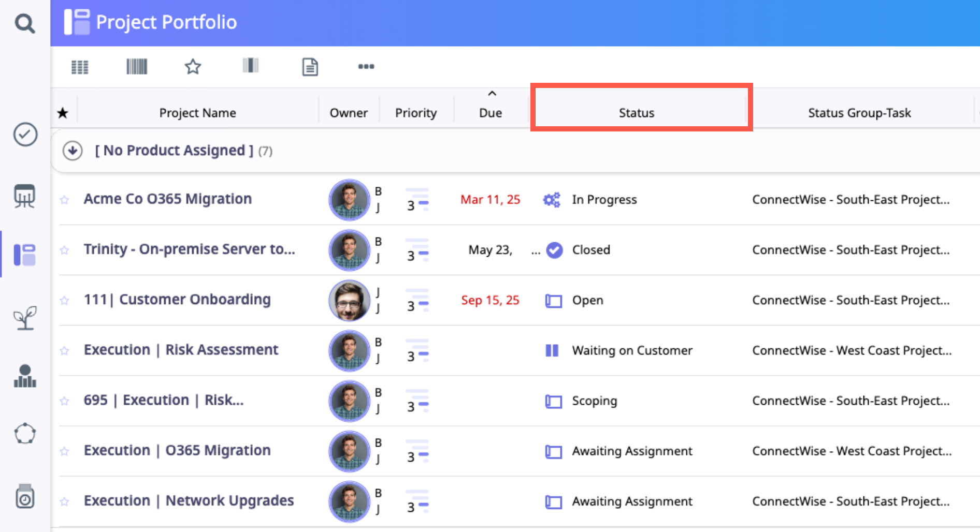Screen dimensions: 980x532
Task: Click the Status column header
Action: click(x=636, y=112)
